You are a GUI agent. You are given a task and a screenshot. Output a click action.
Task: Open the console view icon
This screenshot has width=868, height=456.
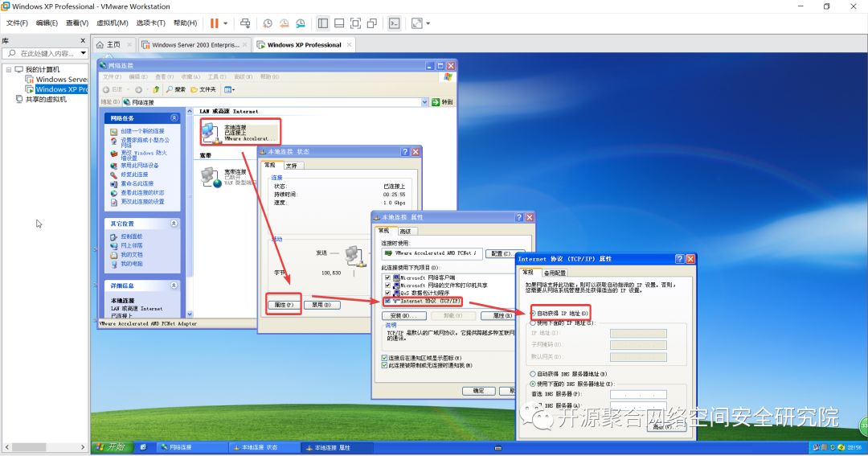click(394, 23)
